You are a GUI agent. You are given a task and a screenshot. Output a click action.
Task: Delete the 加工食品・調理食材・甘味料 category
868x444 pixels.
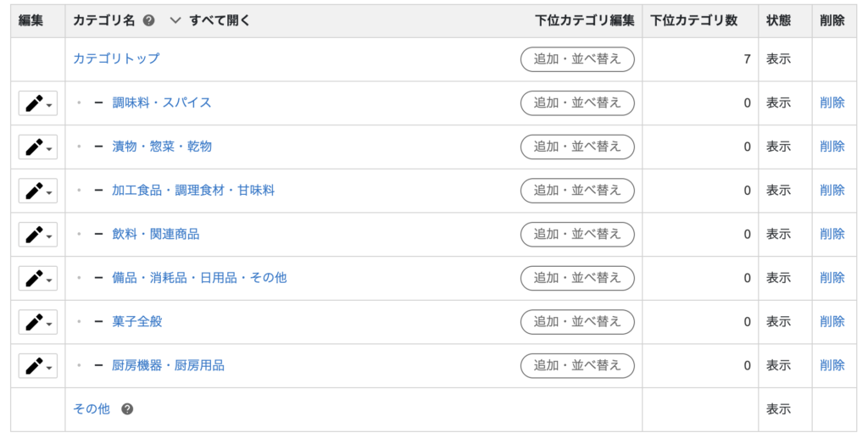(x=832, y=191)
